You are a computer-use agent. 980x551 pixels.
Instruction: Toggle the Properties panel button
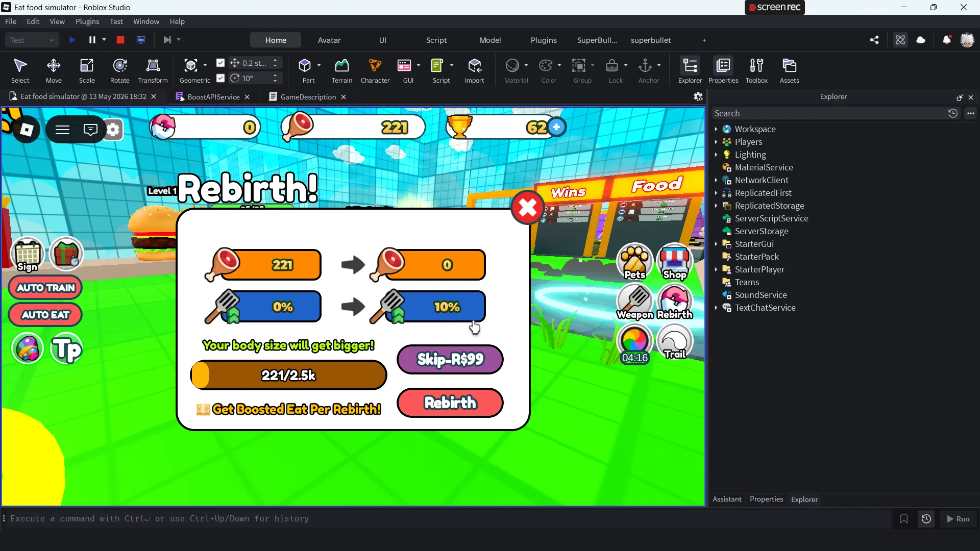(723, 70)
